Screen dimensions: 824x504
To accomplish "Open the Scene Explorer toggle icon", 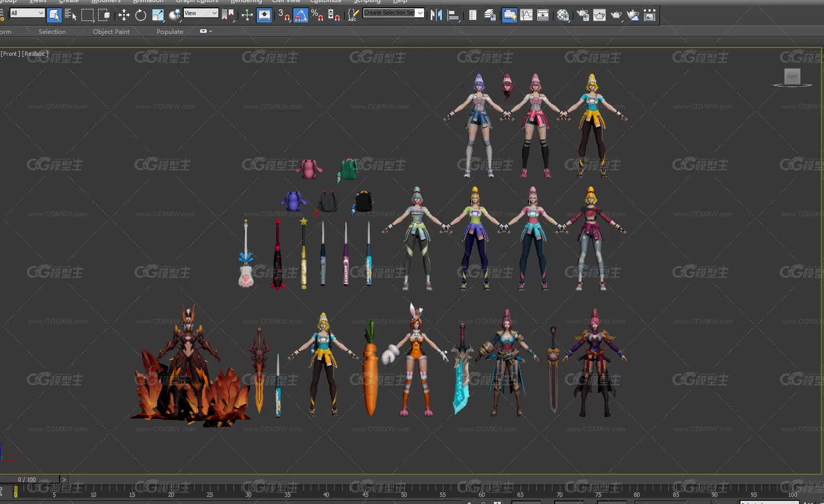I will coord(473,15).
